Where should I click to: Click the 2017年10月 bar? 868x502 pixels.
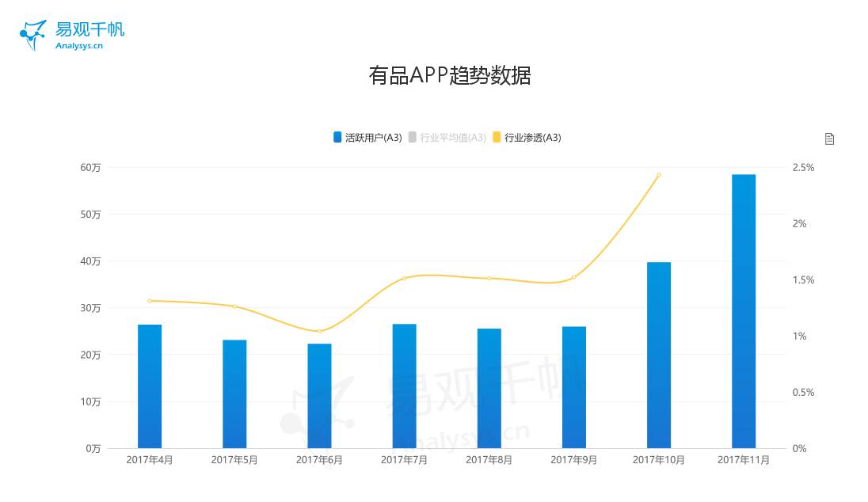[x=659, y=356]
